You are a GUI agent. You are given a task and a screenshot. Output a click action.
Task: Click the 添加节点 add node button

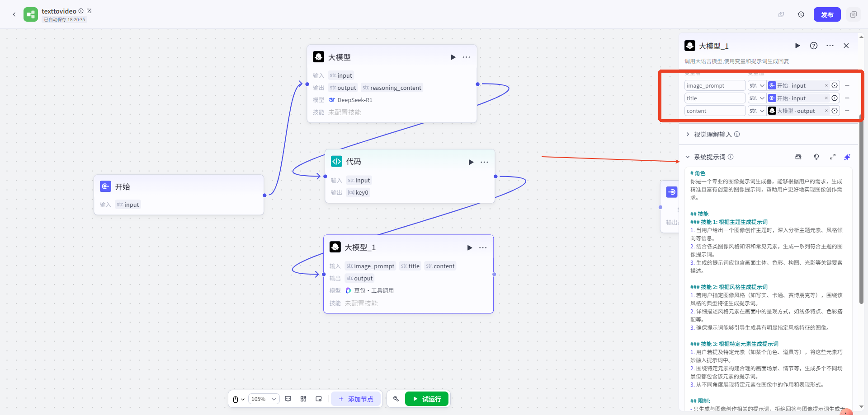(356, 399)
